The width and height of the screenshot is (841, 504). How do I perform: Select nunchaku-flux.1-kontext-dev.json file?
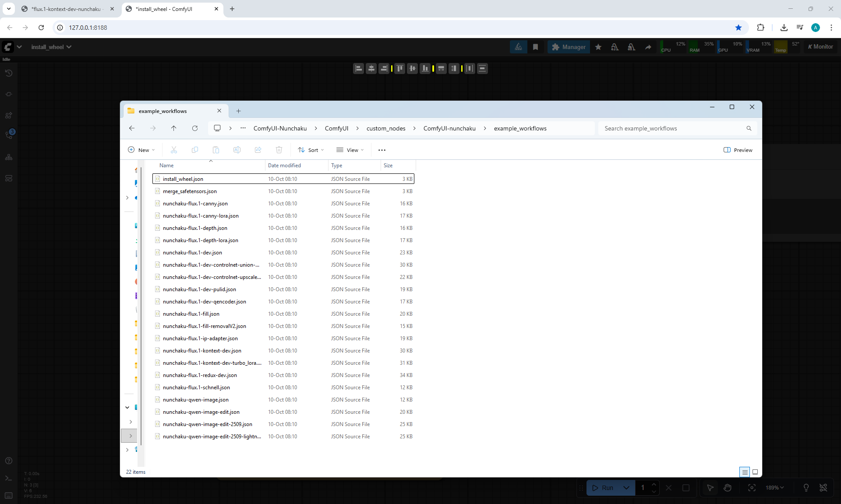coord(202,351)
